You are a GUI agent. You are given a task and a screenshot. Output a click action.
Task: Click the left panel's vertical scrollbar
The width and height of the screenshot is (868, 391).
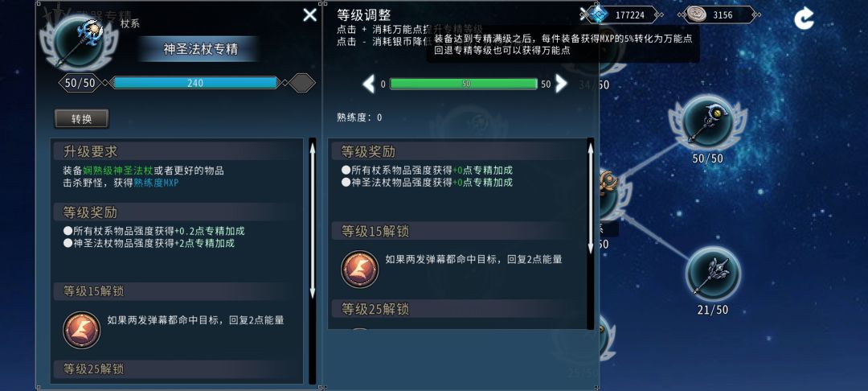click(x=312, y=261)
